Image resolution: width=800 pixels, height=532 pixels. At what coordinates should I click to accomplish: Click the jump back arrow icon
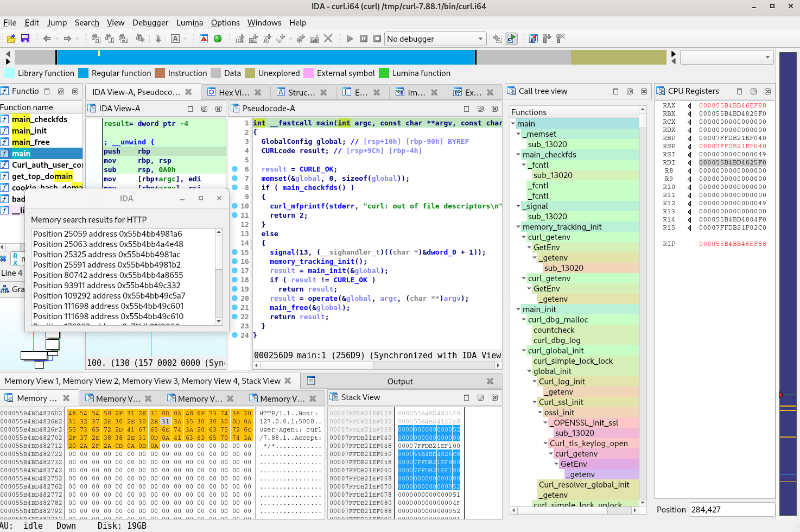(x=47, y=39)
